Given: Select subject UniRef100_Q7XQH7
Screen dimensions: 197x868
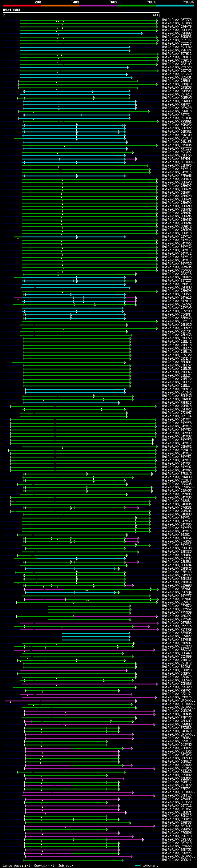Looking at the screenshot, I should pyautogui.click(x=176, y=413).
